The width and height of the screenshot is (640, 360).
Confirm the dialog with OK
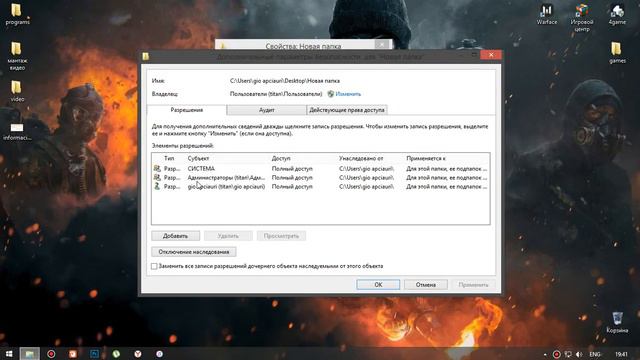tap(378, 284)
